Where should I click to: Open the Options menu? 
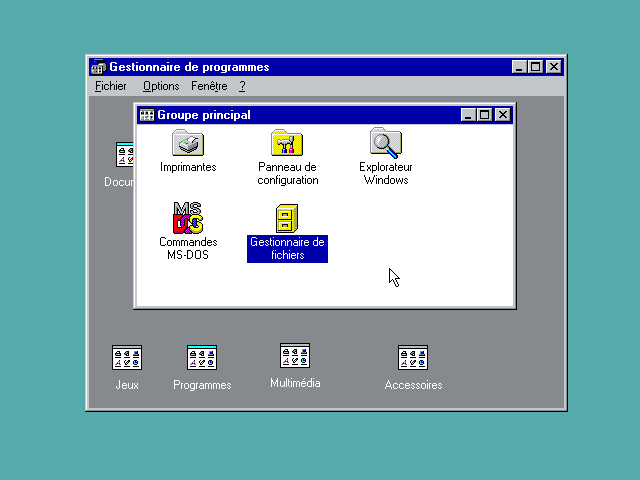pos(161,86)
